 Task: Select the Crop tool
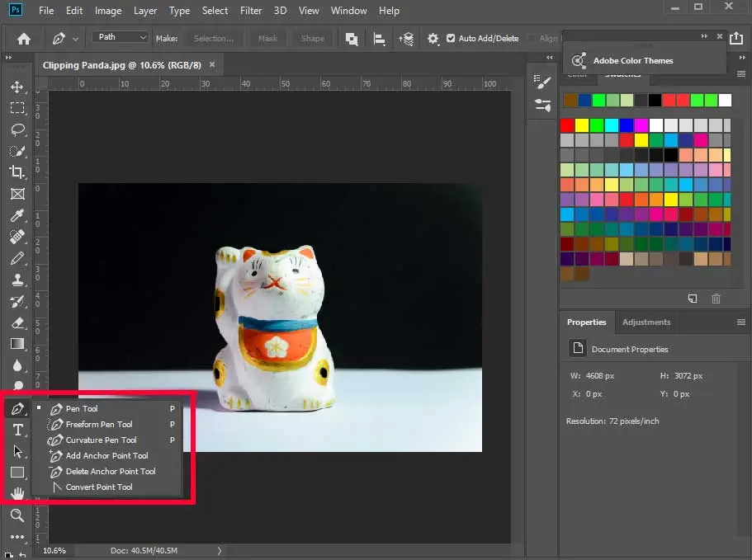17,172
